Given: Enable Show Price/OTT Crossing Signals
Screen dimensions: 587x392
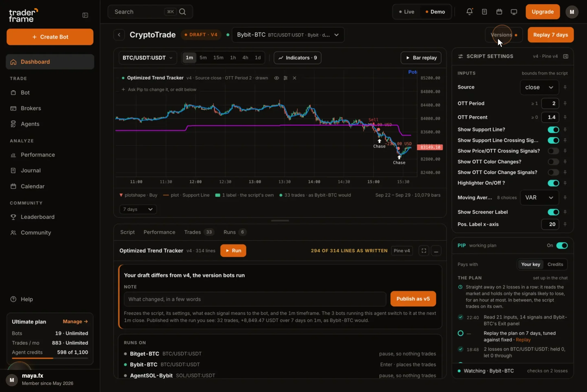Looking at the screenshot, I should coord(553,151).
